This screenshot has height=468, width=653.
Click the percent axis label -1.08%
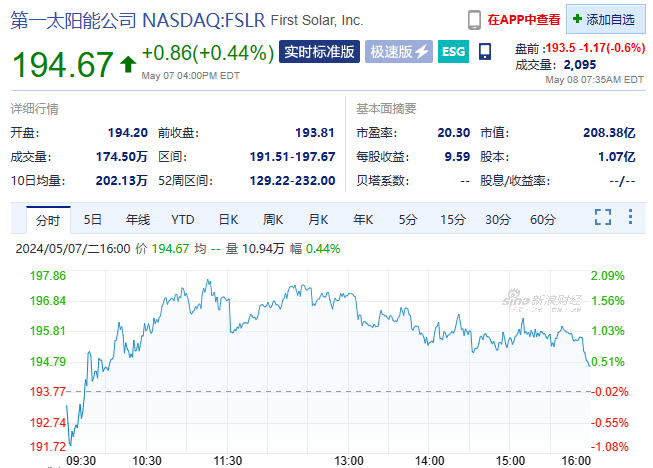coord(609,447)
